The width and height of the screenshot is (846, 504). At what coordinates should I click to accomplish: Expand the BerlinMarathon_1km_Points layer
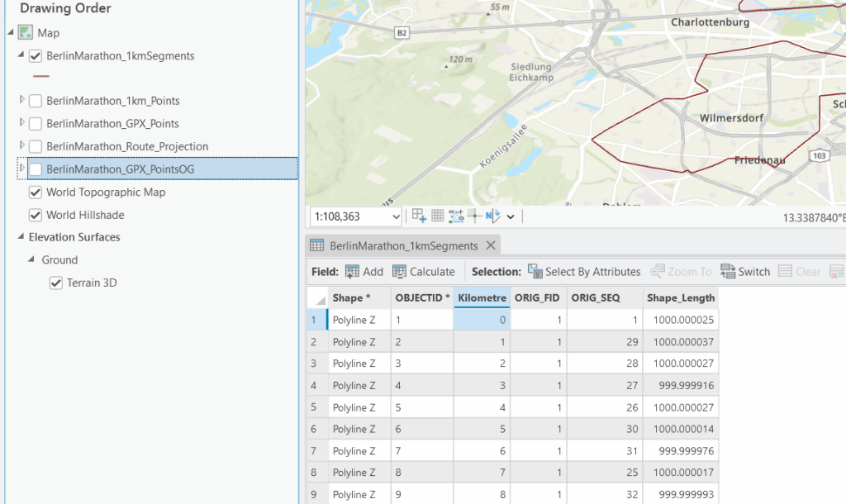(x=22, y=101)
